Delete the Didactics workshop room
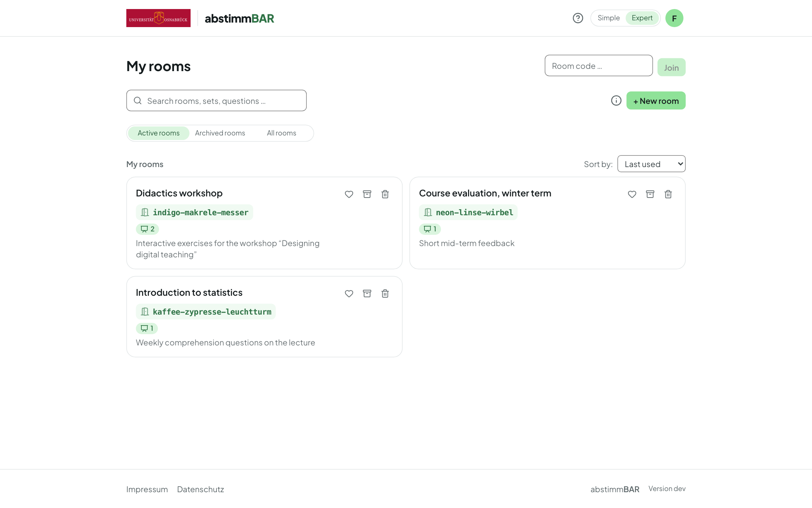The image size is (812, 508). pyautogui.click(x=385, y=194)
